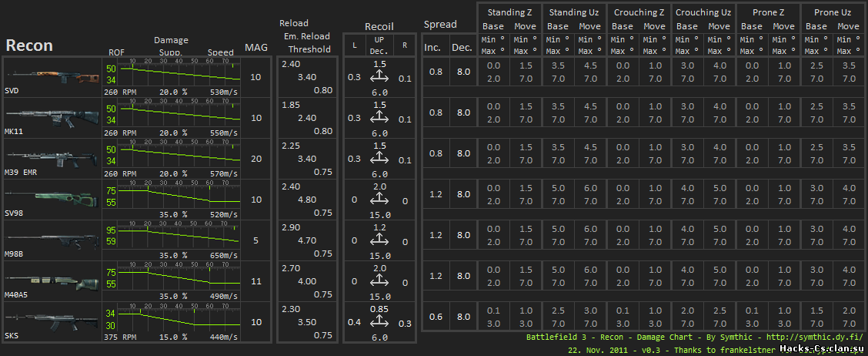Click the M98B damage drop-off graph
This screenshot has width=868, height=356.
[179, 234]
